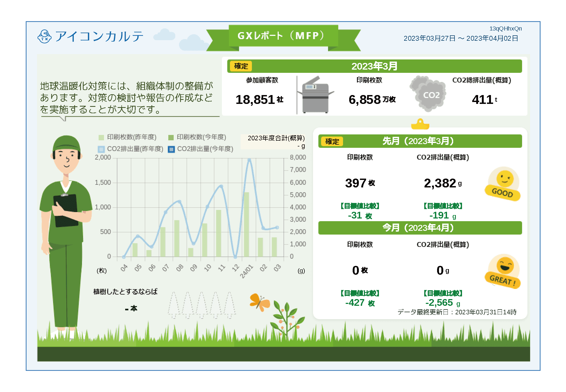Viewport: 566px width, 392px height.
Task: Click the 18,851 社 customer count
Action: [259, 100]
